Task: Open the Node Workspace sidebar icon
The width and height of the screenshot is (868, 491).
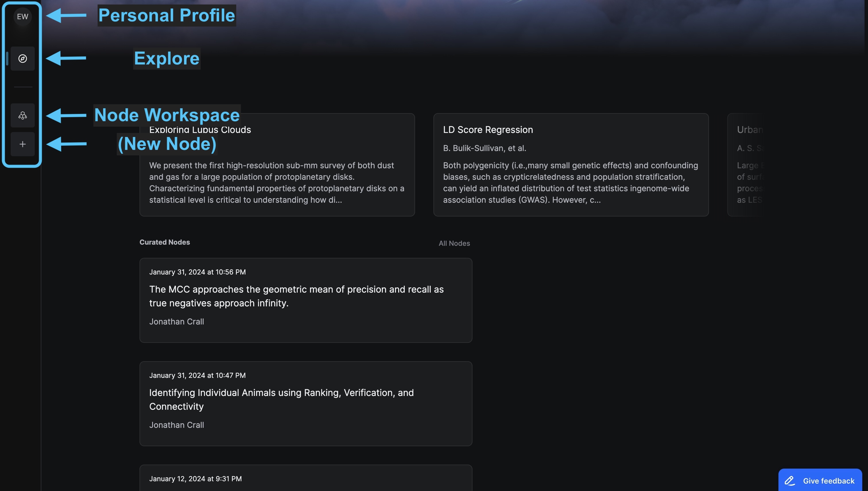Action: point(23,116)
